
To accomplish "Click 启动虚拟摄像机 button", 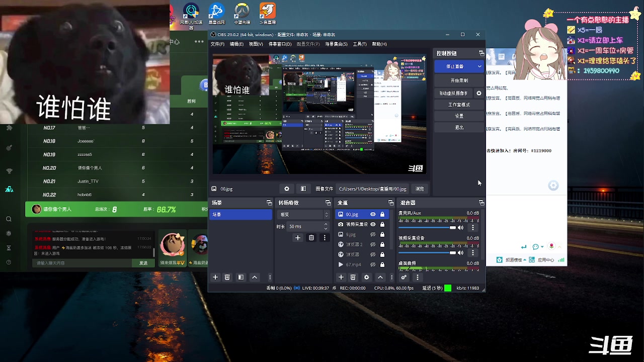I will tap(453, 94).
